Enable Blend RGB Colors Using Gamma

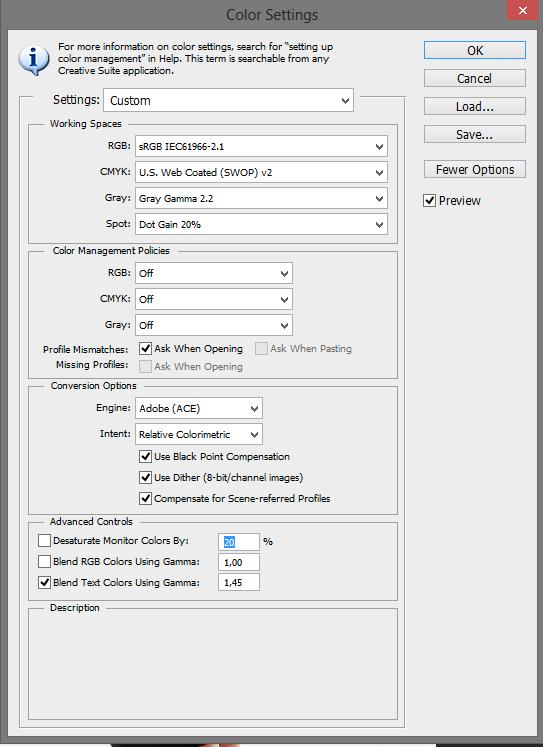[x=44, y=561]
